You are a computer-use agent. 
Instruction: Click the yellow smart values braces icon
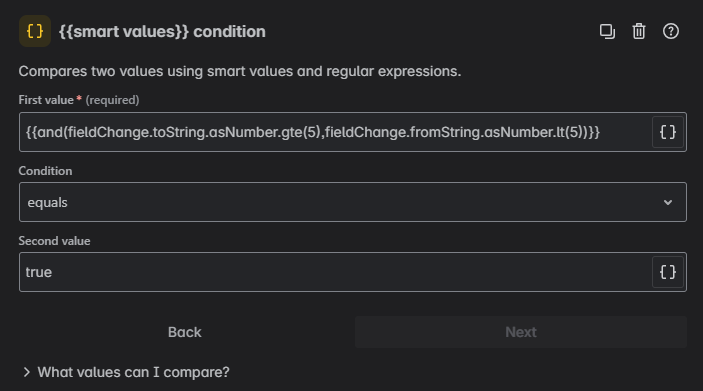[x=35, y=31]
